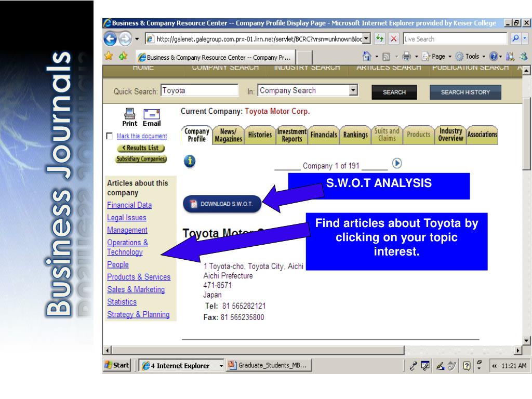
Task: Click the browser toolbar Print icon
Action: click(x=406, y=56)
